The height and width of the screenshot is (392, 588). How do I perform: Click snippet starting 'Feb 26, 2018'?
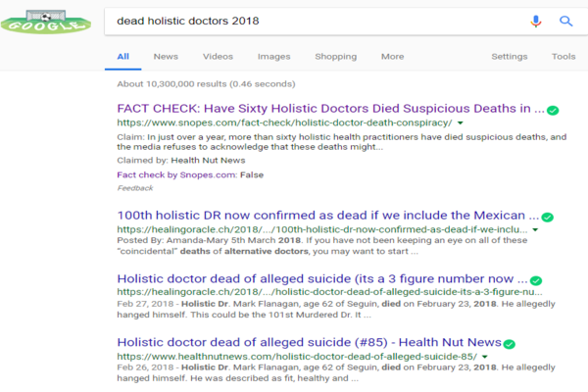(x=336, y=372)
